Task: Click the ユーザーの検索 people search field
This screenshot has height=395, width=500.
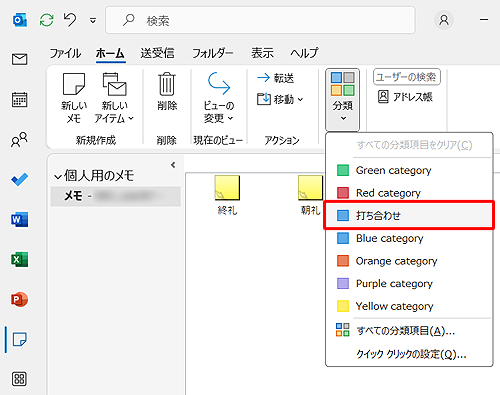Action: click(407, 77)
